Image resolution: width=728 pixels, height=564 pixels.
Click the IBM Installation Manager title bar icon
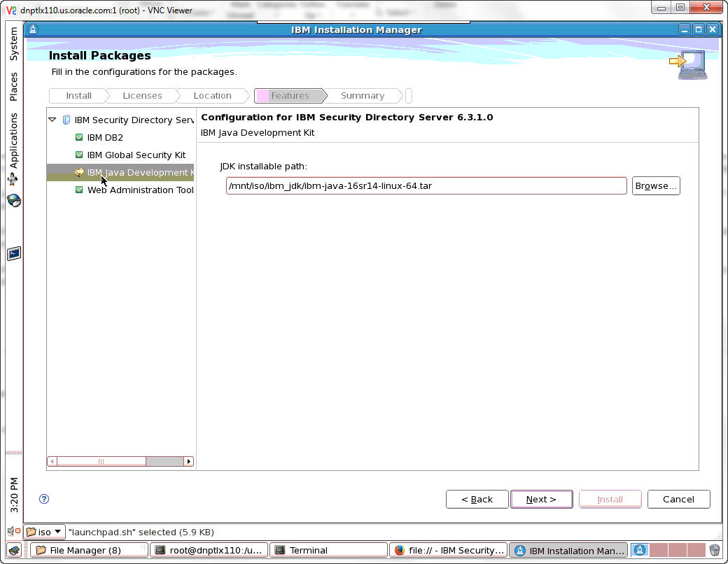click(32, 29)
